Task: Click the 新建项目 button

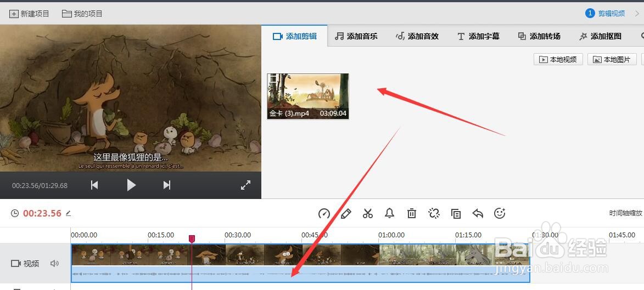Action: [29, 14]
